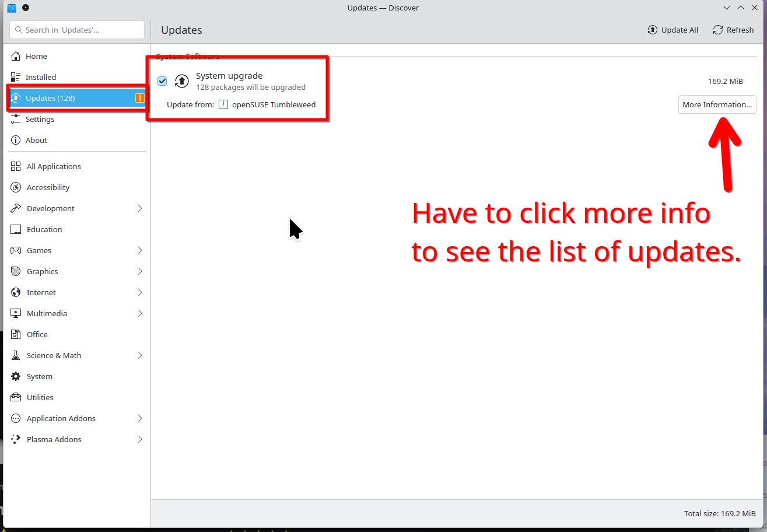This screenshot has height=532, width=767.
Task: Expand the Development category chevron
Action: [x=140, y=208]
